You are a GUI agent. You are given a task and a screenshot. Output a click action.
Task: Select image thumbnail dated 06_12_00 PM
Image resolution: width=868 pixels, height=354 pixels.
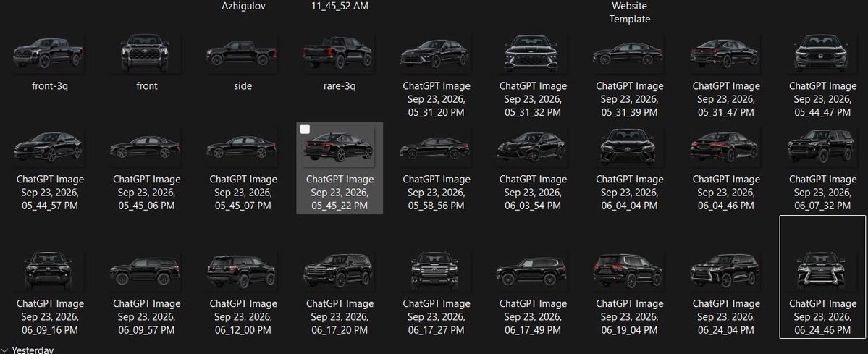click(x=243, y=271)
